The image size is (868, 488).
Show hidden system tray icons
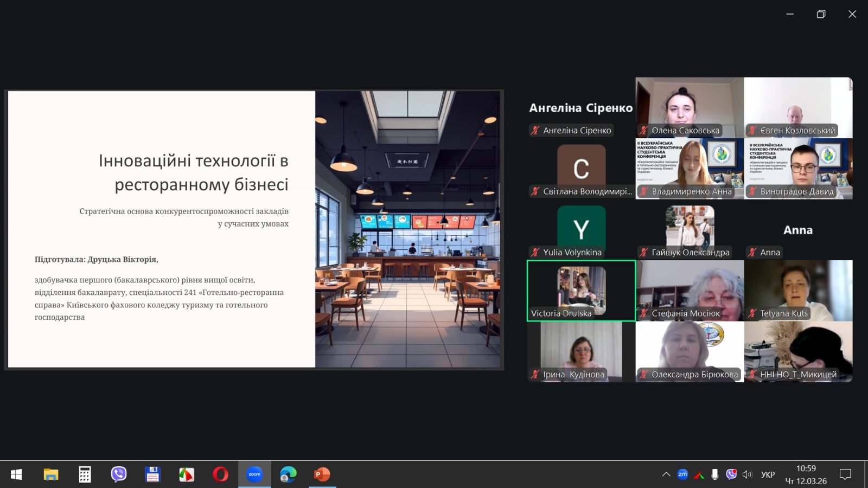[x=666, y=474]
